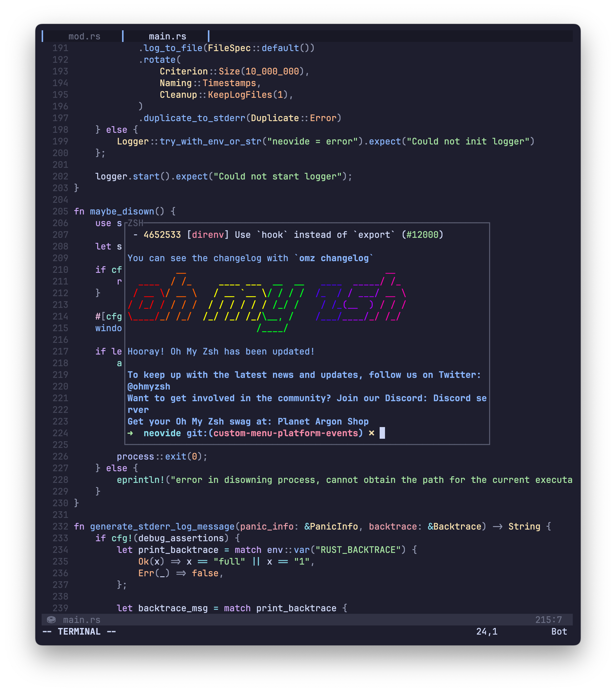Click the generate_stderr_log_message function name

pos(162,526)
